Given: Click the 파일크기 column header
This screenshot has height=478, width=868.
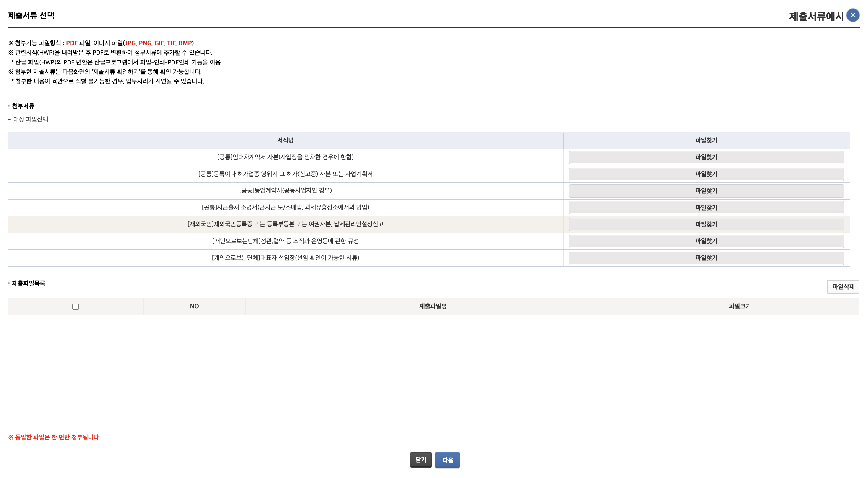Looking at the screenshot, I should coord(739,306).
